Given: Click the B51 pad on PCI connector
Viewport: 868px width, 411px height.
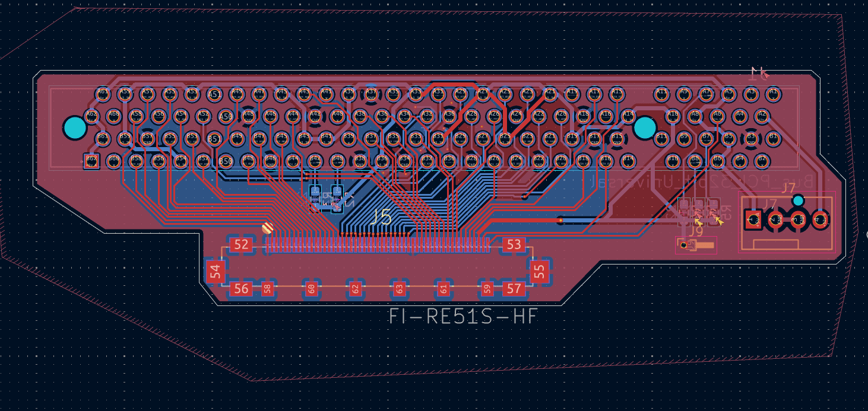Looking at the screenshot, I should [x=214, y=139].
